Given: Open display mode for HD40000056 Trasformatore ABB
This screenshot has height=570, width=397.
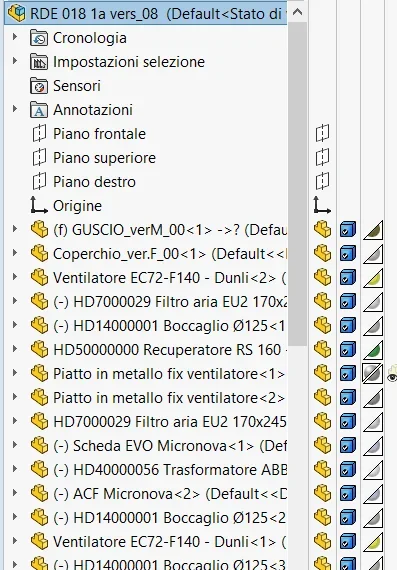Looking at the screenshot, I should tap(348, 470).
